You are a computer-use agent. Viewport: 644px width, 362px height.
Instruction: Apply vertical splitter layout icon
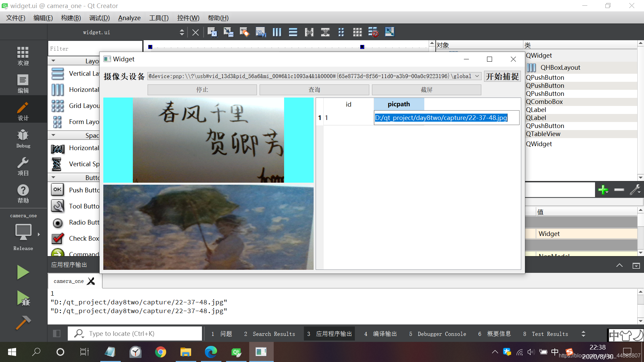pyautogui.click(x=325, y=32)
